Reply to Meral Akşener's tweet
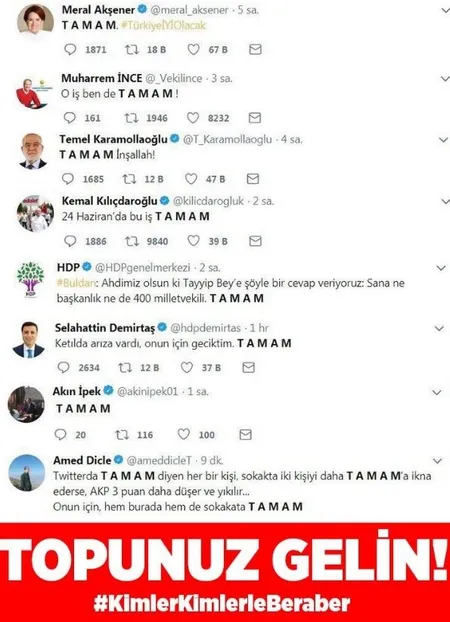The image size is (450, 622). point(70,50)
